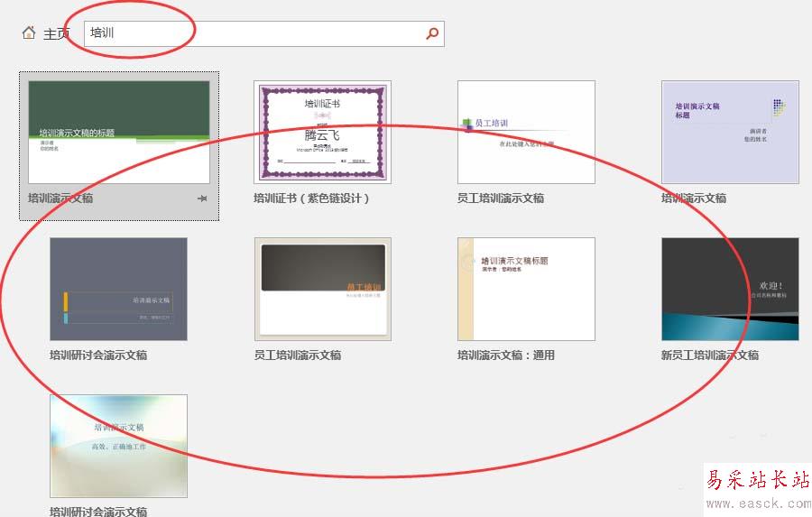The image size is (812, 517).
Task: Select the lavender 培训演示文稿 标题 thumbnail
Action: click(730, 132)
